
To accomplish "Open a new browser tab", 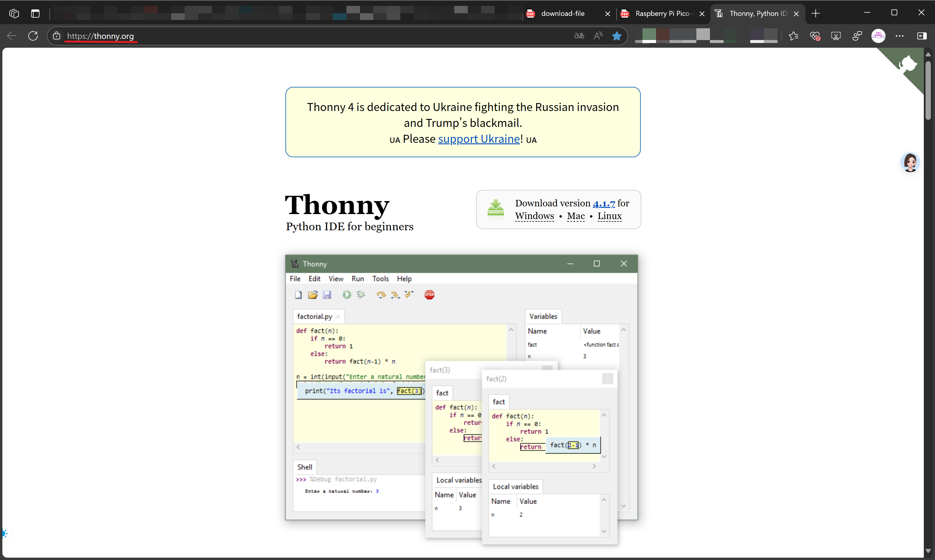I will 815,14.
